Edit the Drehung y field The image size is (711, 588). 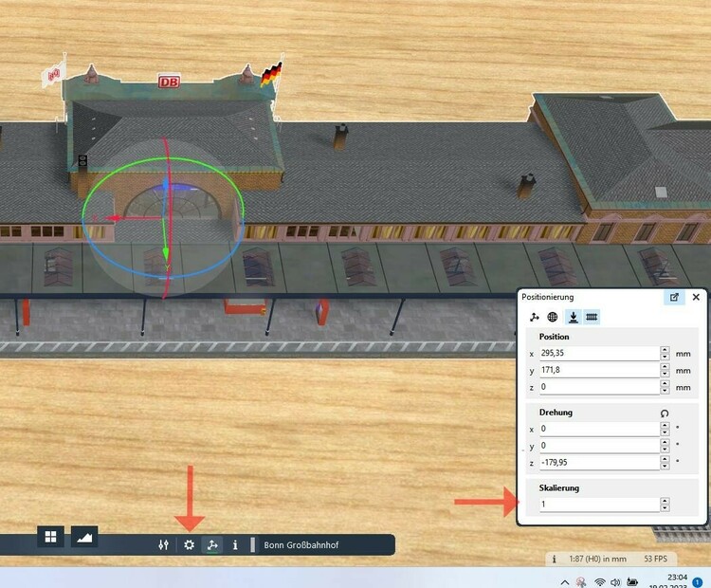point(599,446)
